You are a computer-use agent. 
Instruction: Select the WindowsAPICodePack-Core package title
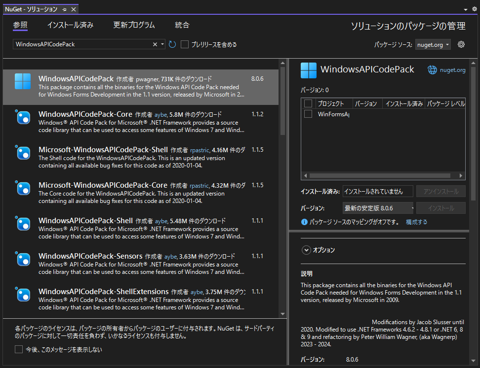tap(85, 114)
